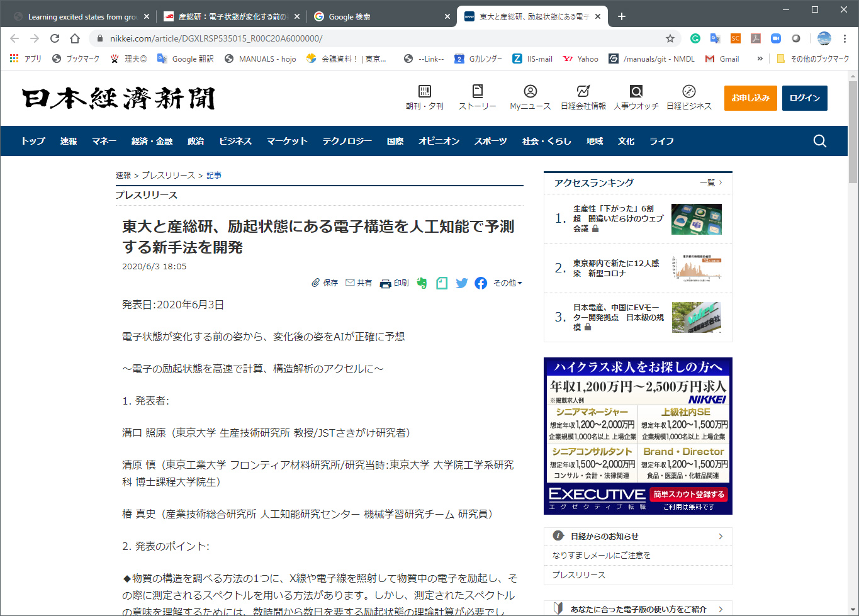Expand bookmarks bar overflow chevron
The image size is (859, 616).
pos(760,59)
